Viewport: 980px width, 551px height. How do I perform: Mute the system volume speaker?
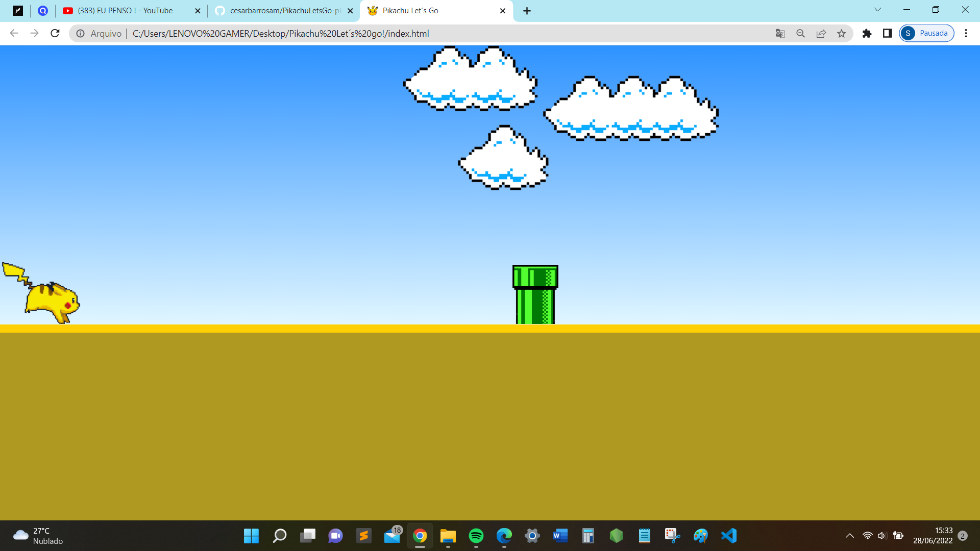pos(883,536)
